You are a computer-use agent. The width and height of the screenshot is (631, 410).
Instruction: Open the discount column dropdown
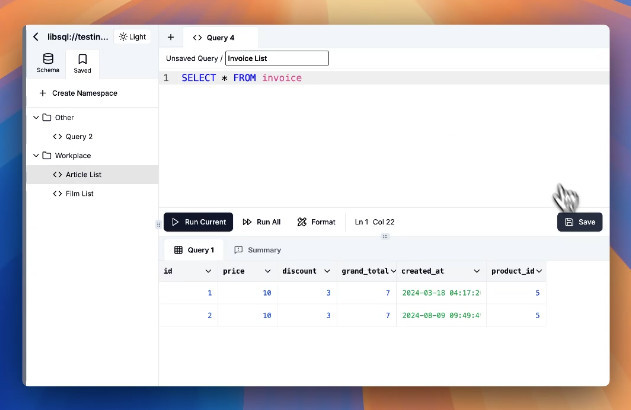click(327, 271)
